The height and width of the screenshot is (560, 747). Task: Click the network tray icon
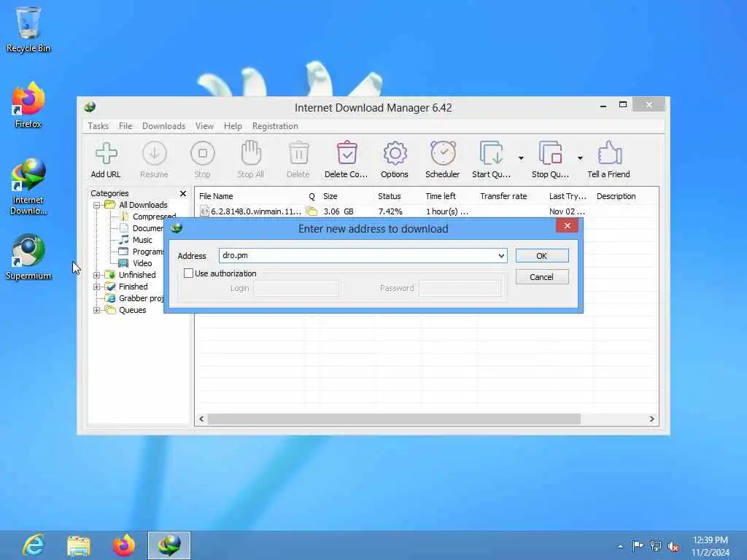coord(656,546)
